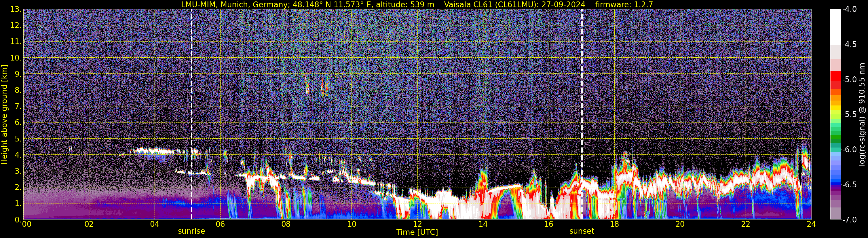The width and height of the screenshot is (868, 238).
Task: Click colorbar tick label '-4.5'
Action: 849,44
